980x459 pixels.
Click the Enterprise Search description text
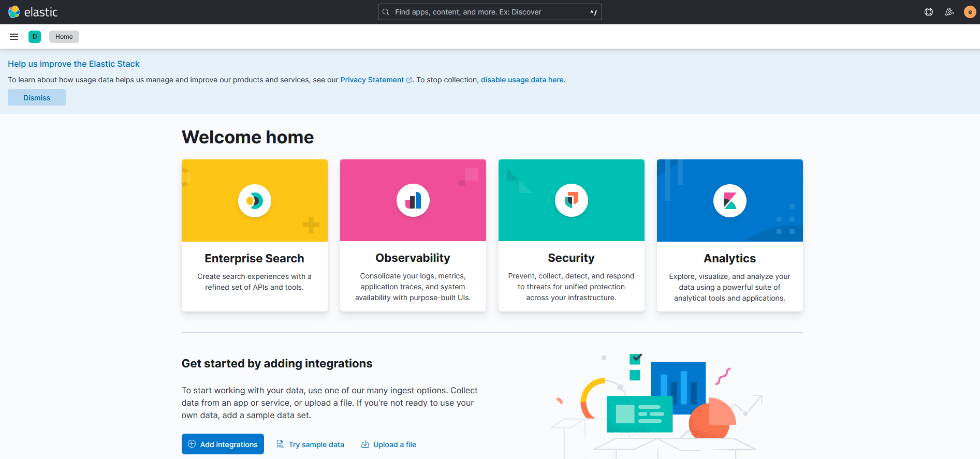click(255, 282)
